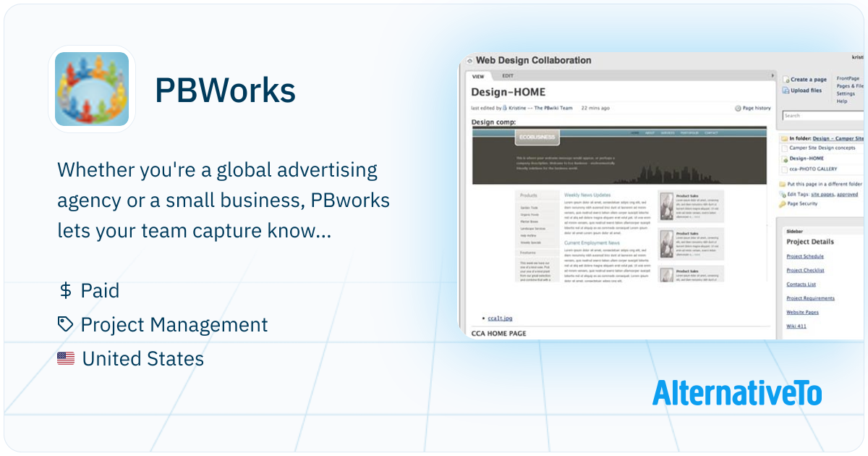The image size is (868, 456).
Task: Open the Contacts List link
Action: [801, 284]
